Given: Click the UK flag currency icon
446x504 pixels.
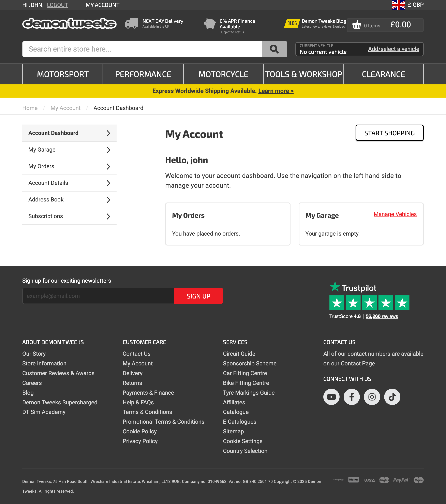Looking at the screenshot, I should tap(398, 5).
